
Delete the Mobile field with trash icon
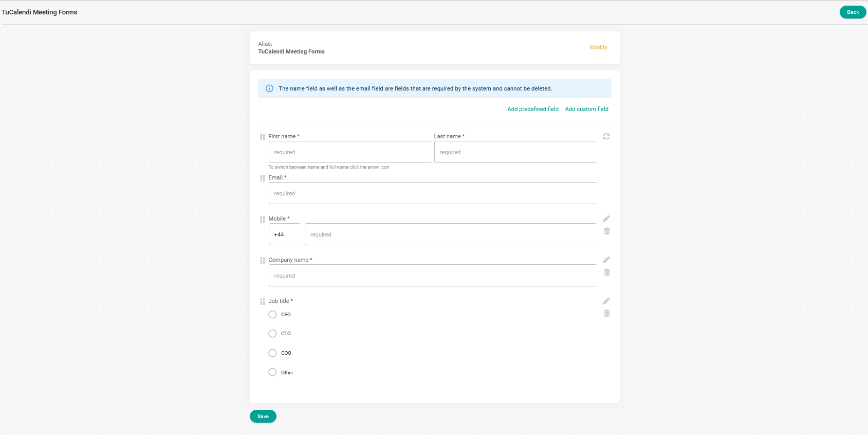(607, 231)
